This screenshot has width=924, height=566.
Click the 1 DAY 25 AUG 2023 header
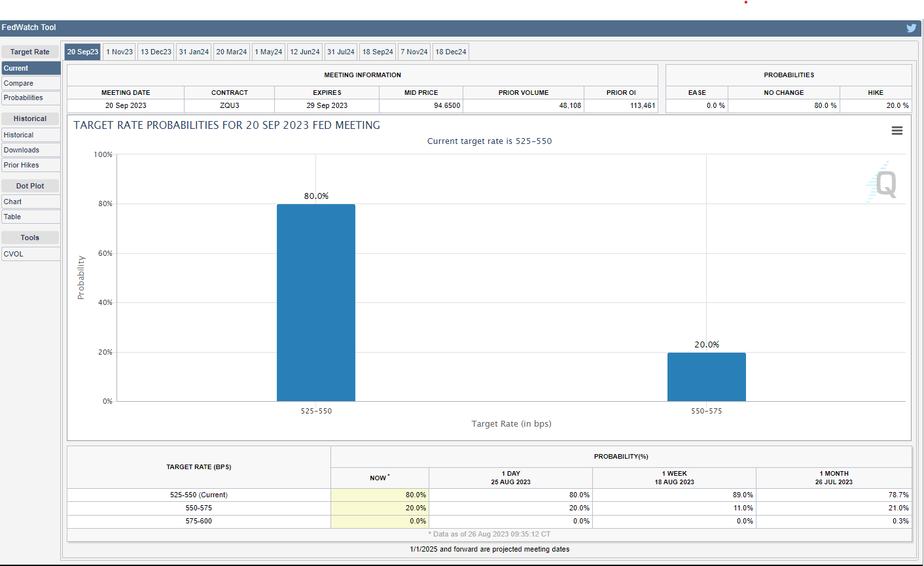(511, 478)
